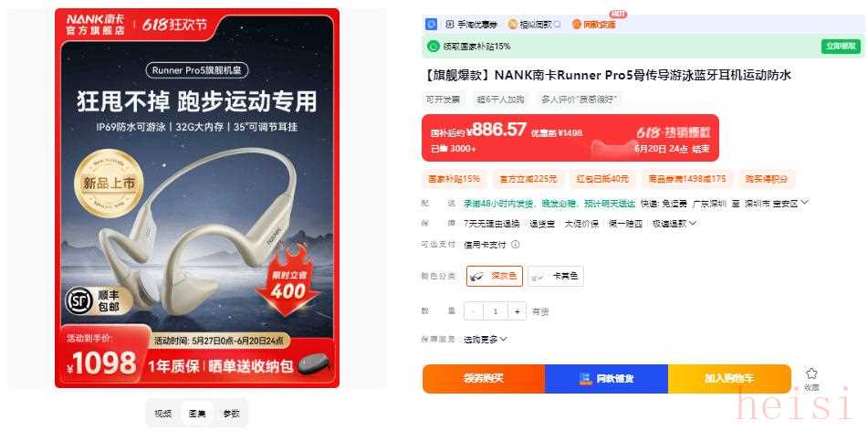Image resolution: width=868 pixels, height=431 pixels.
Task: Click the 领券购买 buy button
Action: [x=484, y=379]
